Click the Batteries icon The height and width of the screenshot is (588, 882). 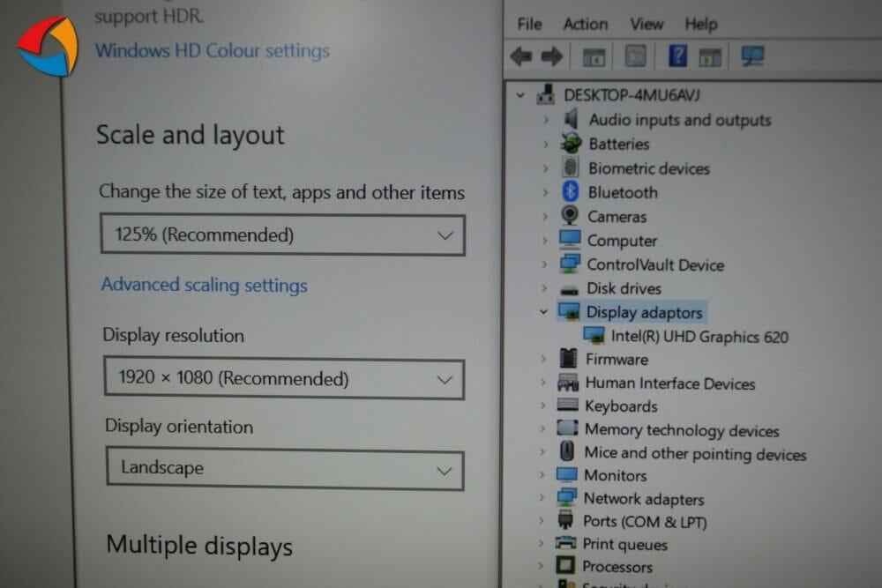click(x=571, y=144)
